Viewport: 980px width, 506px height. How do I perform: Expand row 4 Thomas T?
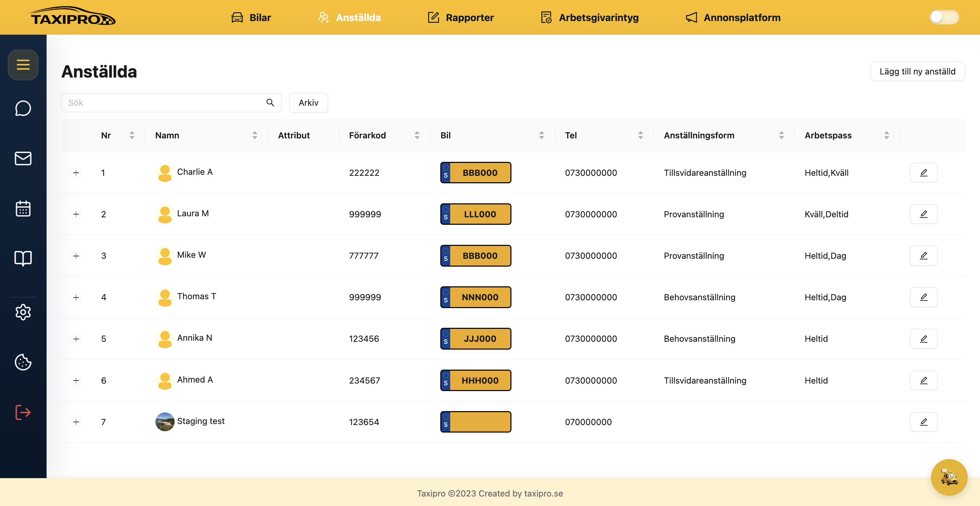(76, 297)
